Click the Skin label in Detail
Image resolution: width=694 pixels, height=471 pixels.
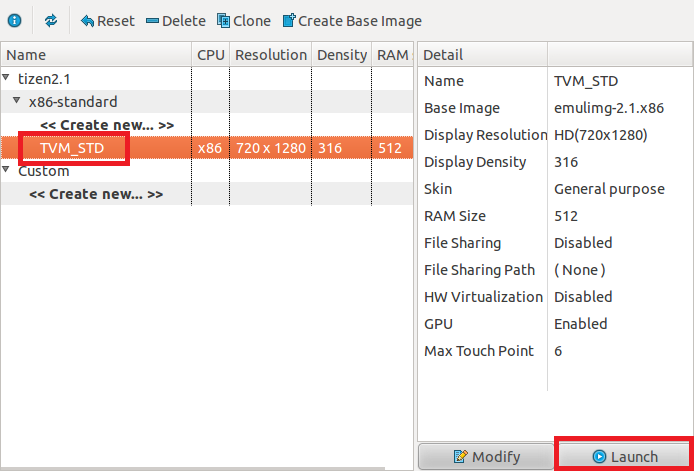click(x=438, y=189)
